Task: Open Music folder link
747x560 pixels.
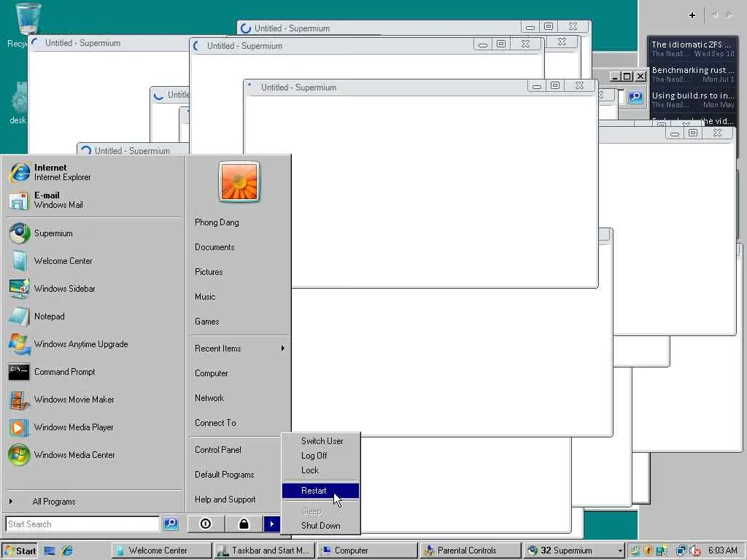Action: tap(239, 297)
